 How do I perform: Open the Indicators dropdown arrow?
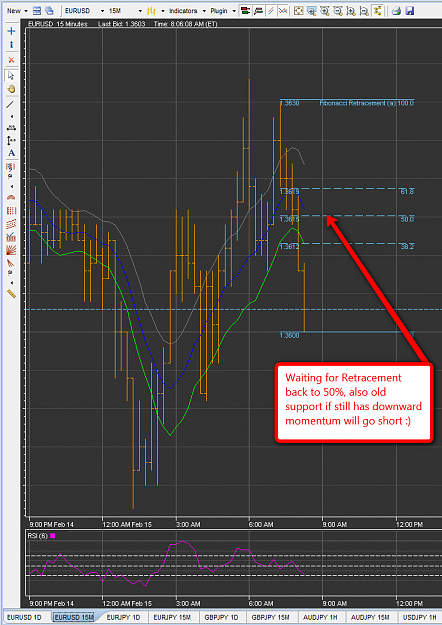point(204,11)
